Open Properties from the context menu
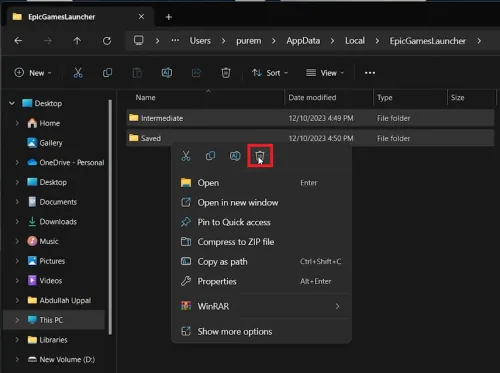The image size is (500, 373). click(x=261, y=281)
